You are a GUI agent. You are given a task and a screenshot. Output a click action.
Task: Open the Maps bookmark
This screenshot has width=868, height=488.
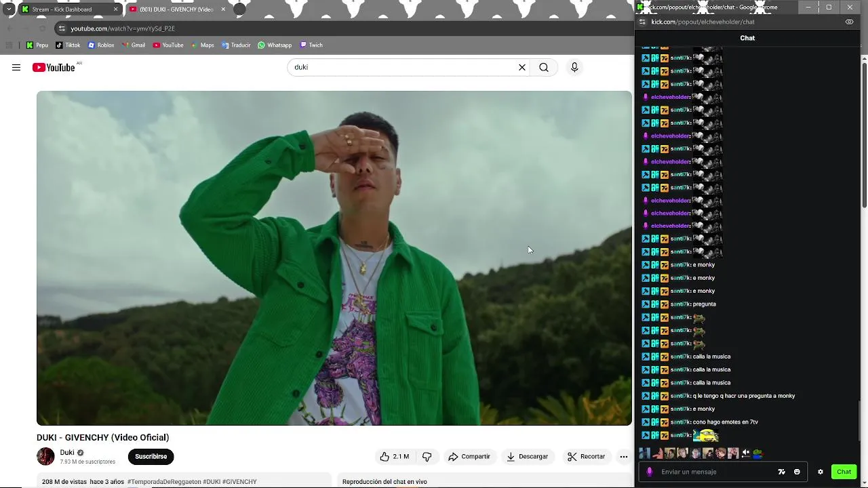(202, 45)
